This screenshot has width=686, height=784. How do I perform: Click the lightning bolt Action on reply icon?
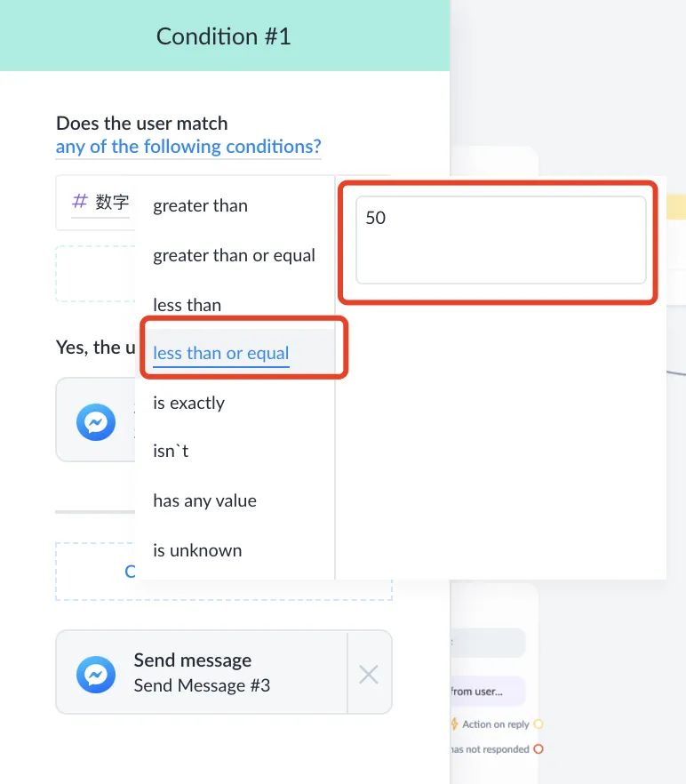point(454,724)
